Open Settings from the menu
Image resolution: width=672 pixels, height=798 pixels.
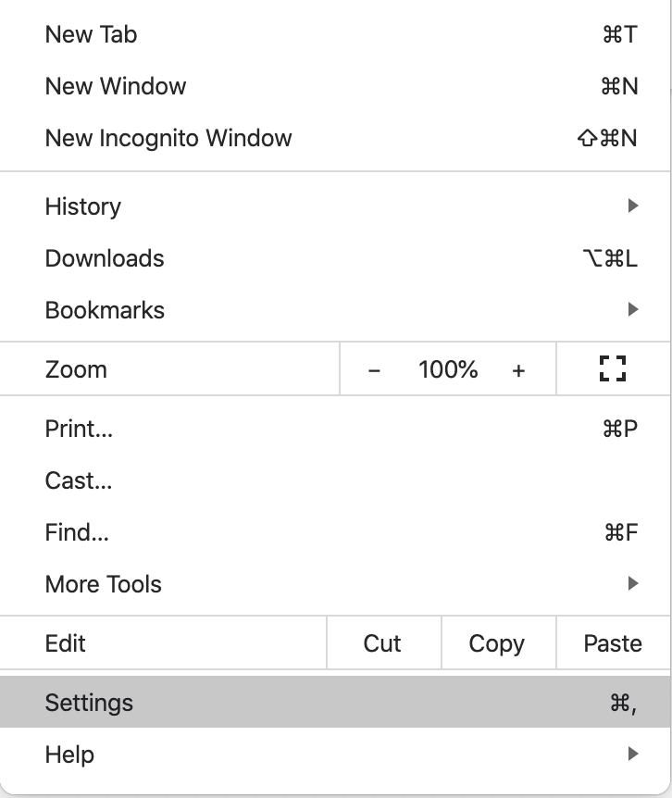pyautogui.click(x=335, y=703)
